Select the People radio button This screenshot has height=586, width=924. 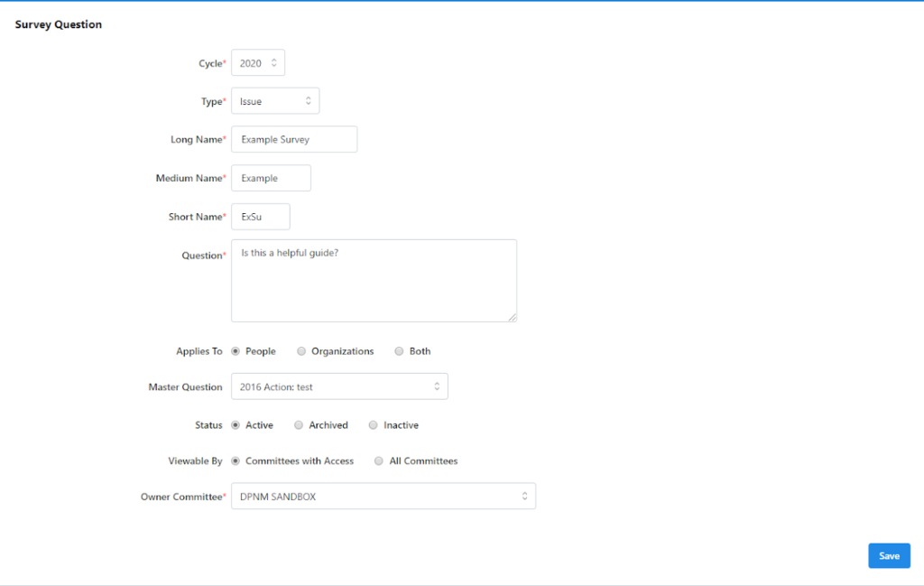(236, 351)
